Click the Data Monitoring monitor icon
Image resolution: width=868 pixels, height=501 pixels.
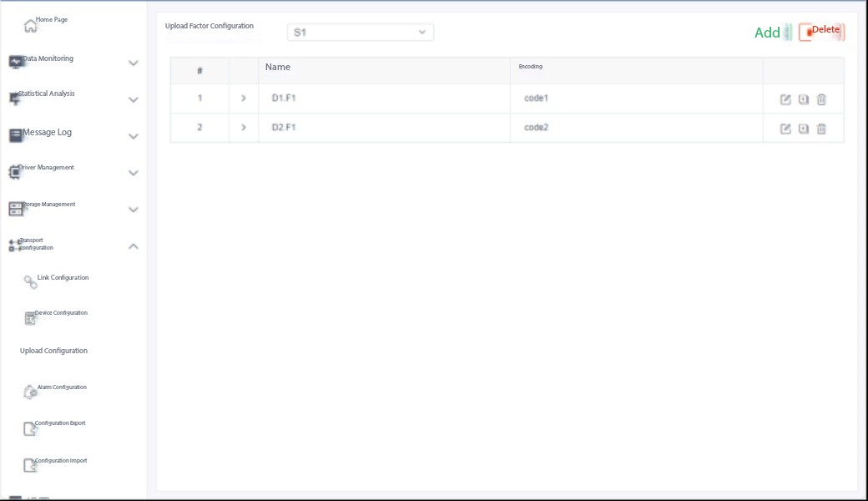coord(16,62)
